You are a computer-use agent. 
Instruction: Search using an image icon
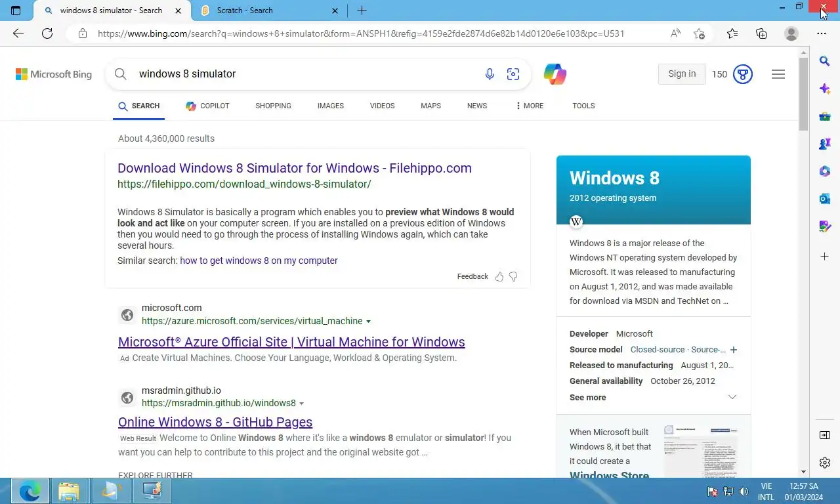pos(513,74)
